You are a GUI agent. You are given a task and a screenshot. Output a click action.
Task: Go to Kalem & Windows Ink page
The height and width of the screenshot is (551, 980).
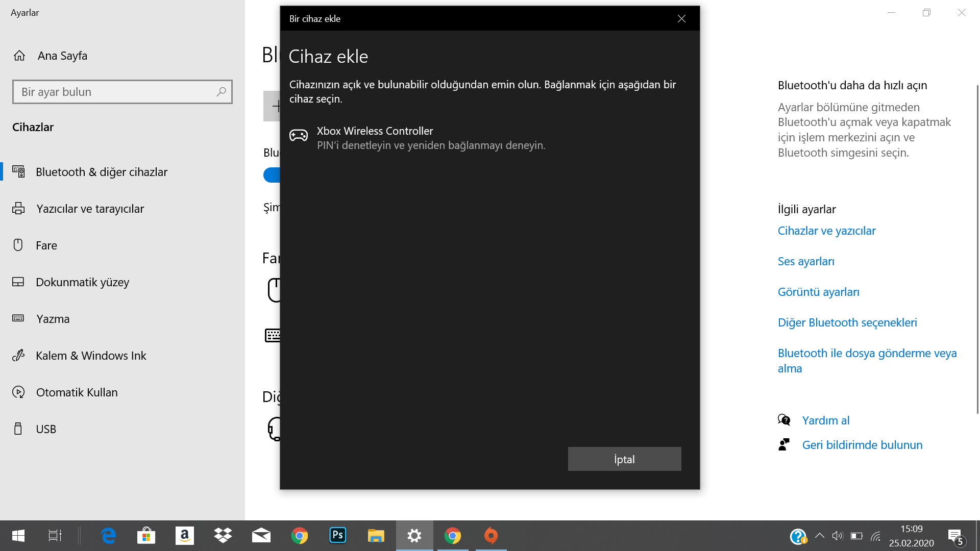(91, 356)
